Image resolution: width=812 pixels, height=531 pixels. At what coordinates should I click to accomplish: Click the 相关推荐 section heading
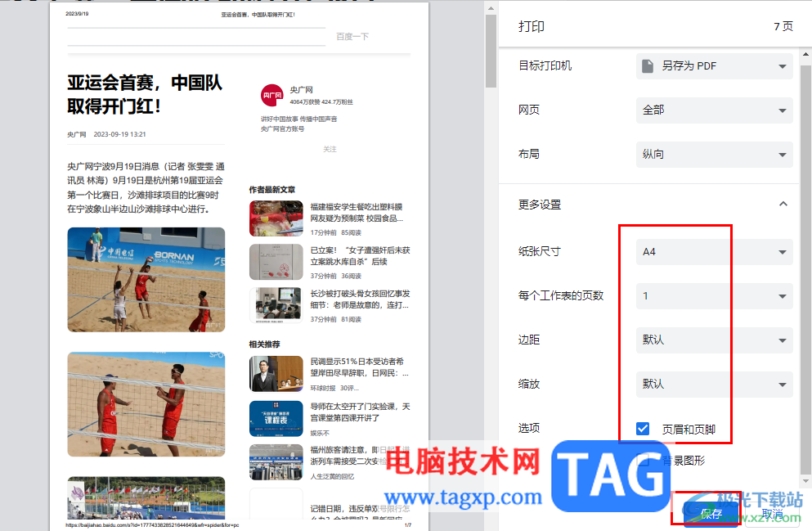click(x=264, y=344)
